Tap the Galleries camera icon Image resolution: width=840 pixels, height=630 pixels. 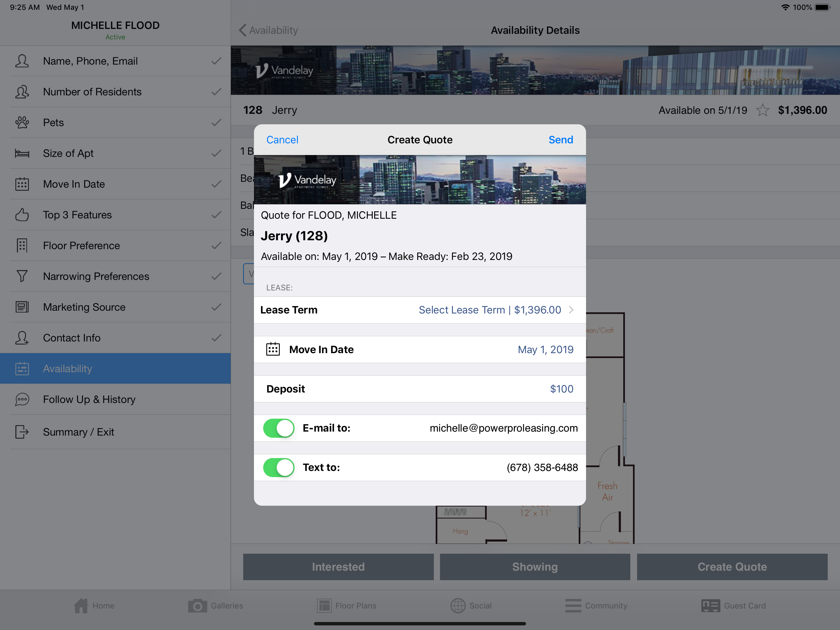click(197, 606)
